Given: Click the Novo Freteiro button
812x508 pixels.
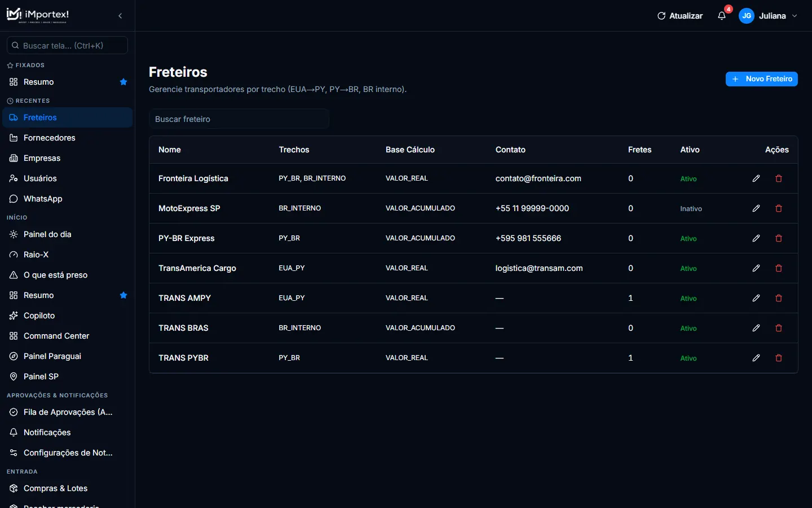Looking at the screenshot, I should (x=761, y=79).
